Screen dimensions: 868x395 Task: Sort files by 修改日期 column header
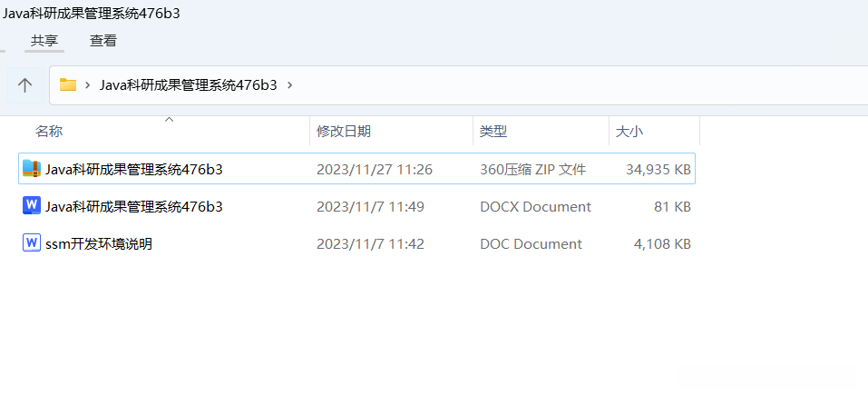coord(343,132)
